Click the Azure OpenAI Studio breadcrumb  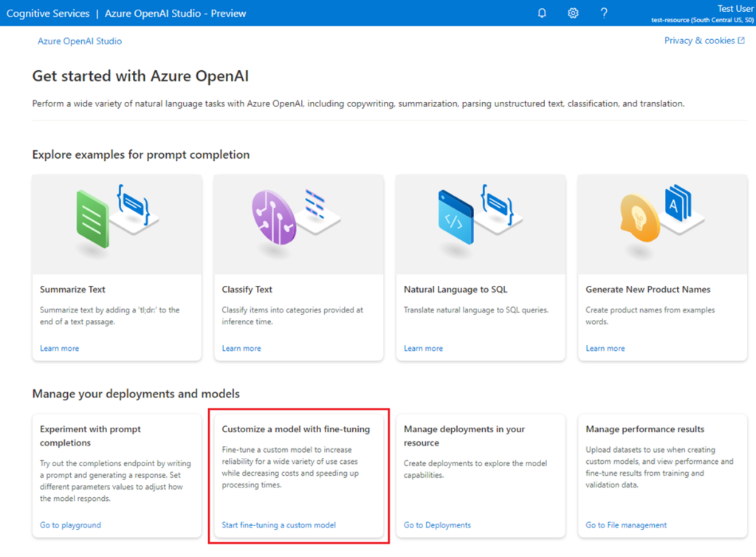coord(79,41)
